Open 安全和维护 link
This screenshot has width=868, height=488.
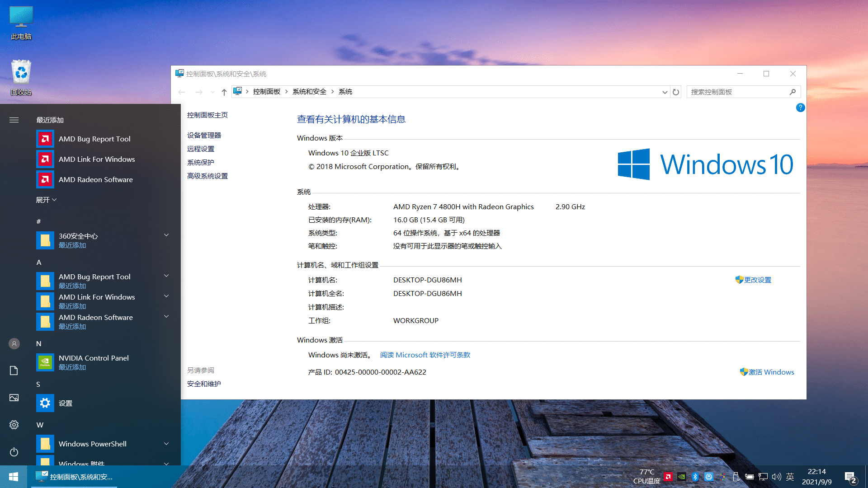click(x=204, y=384)
